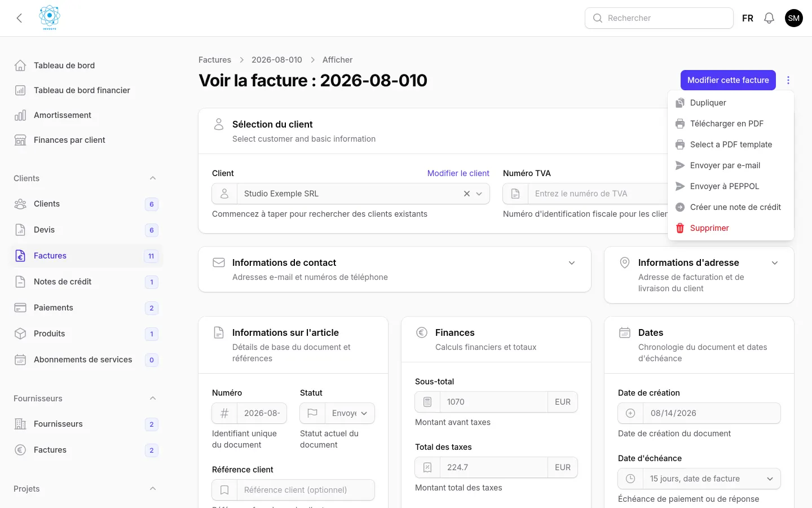Choose Supprimer from actions menu
This screenshot has width=812, height=508.
(x=731, y=228)
